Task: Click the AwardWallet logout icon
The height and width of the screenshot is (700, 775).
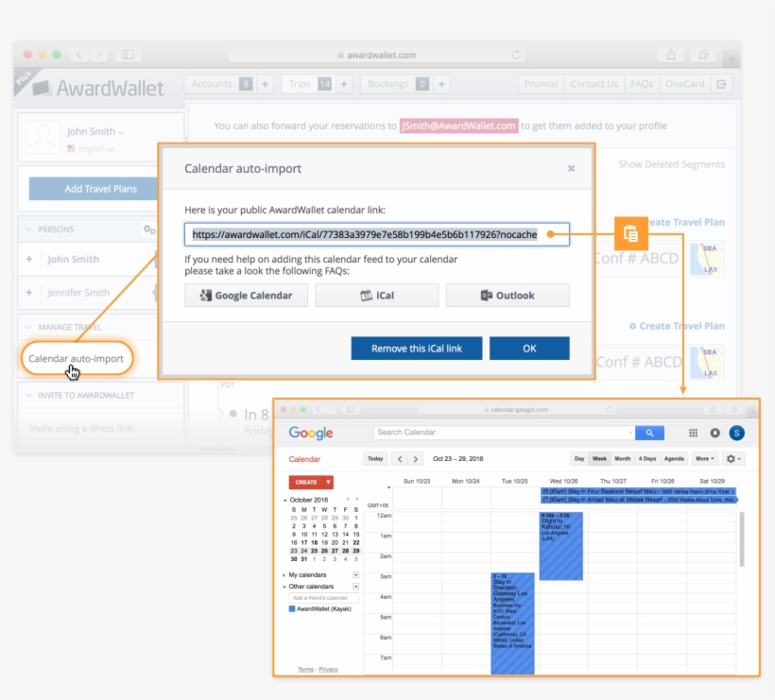Action: pos(722,84)
